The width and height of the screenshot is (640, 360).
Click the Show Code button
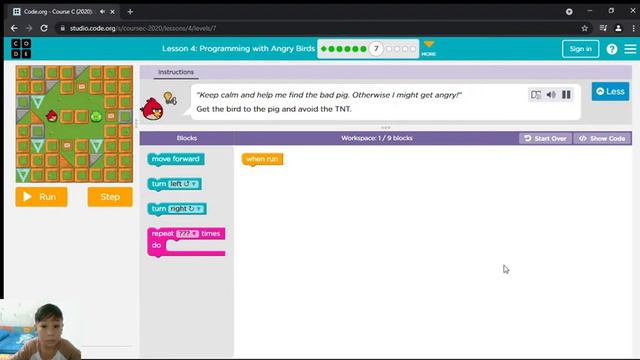click(x=602, y=138)
